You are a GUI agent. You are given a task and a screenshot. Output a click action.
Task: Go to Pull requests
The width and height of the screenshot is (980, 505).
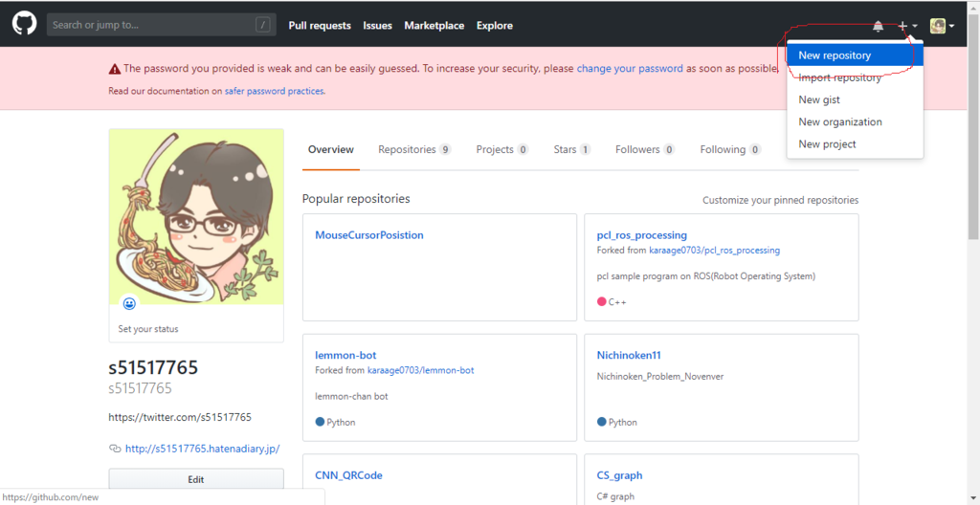(x=320, y=26)
